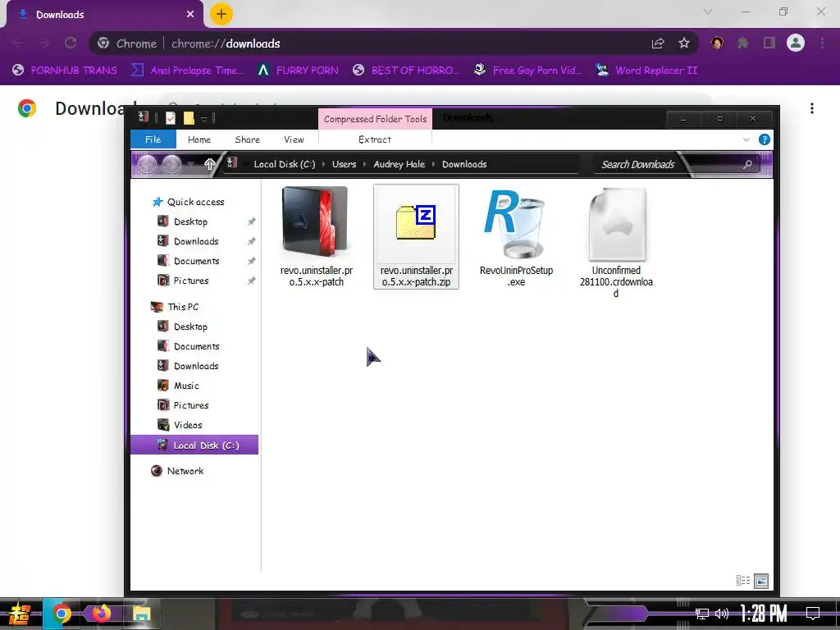Open the Word Replacer II bookmark
Viewport: 840px width, 630px height.
tap(647, 71)
